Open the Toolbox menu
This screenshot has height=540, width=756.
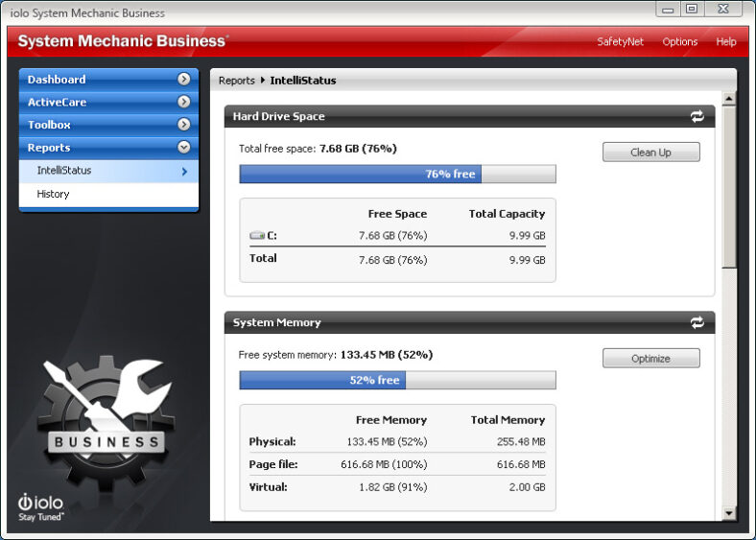(x=108, y=125)
